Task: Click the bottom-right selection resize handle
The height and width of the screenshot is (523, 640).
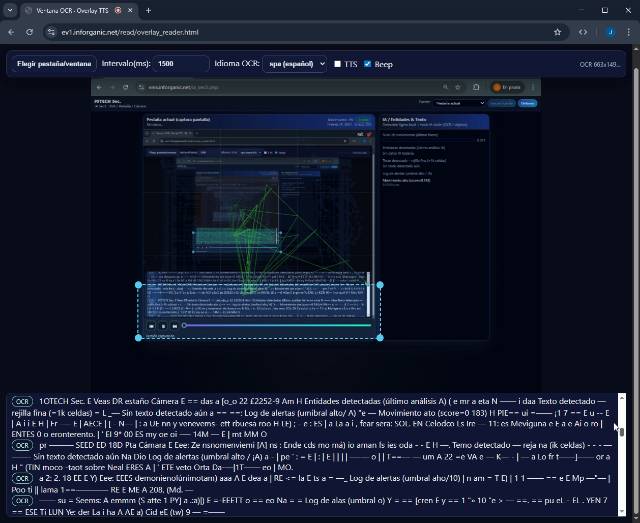Action: 379,337
